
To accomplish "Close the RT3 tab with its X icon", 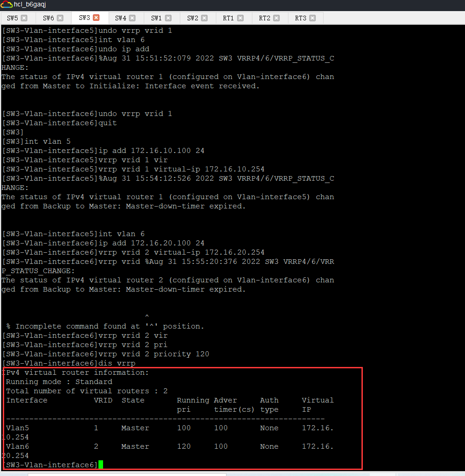I will coord(312,18).
